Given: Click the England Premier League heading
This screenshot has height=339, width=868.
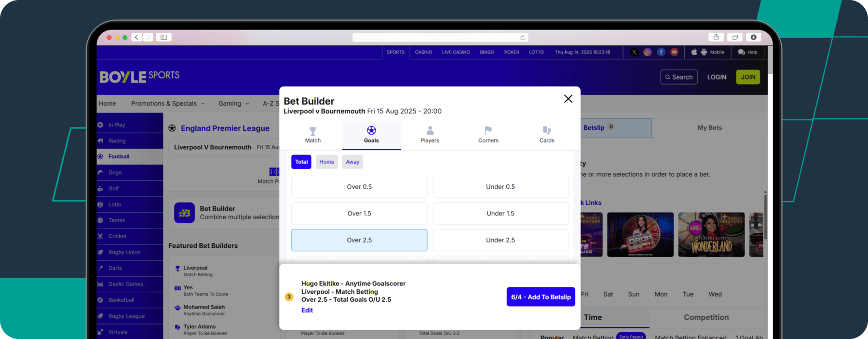Looking at the screenshot, I should (x=225, y=128).
